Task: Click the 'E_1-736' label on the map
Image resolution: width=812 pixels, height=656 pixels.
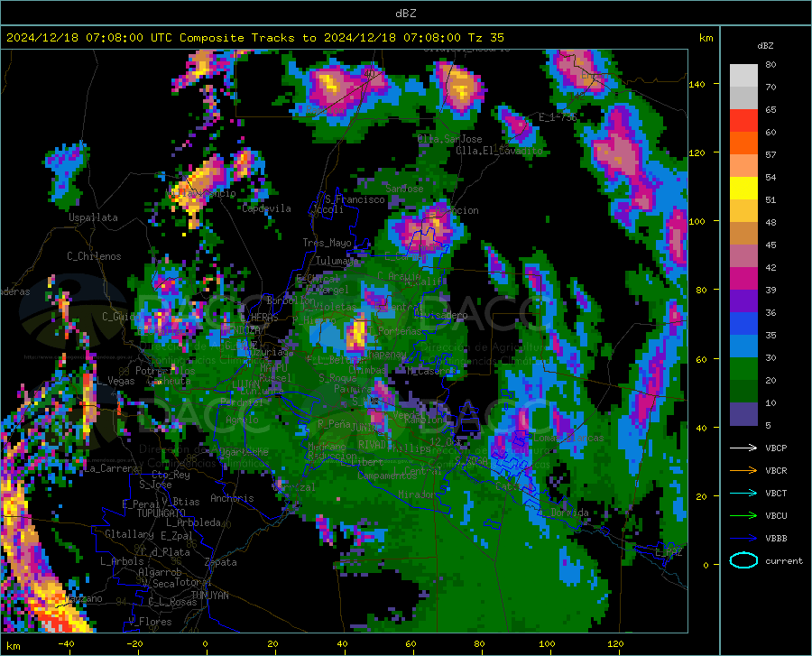Action: coord(558,117)
